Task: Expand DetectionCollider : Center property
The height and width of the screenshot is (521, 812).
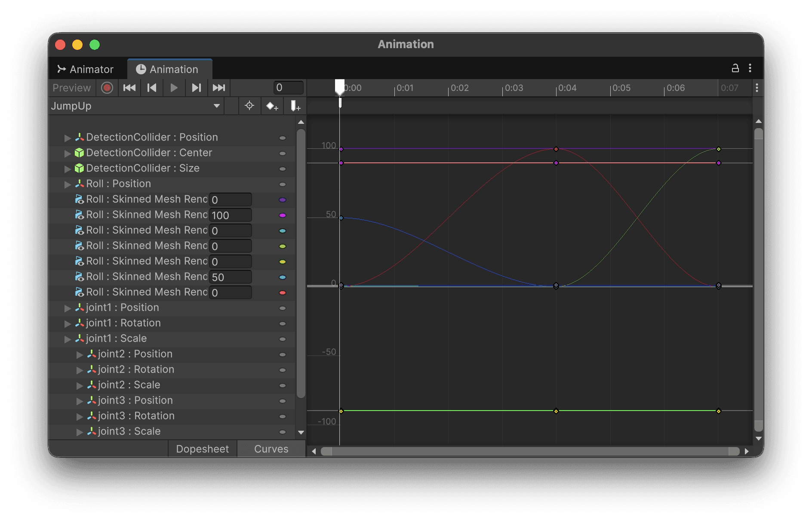Action: click(68, 153)
